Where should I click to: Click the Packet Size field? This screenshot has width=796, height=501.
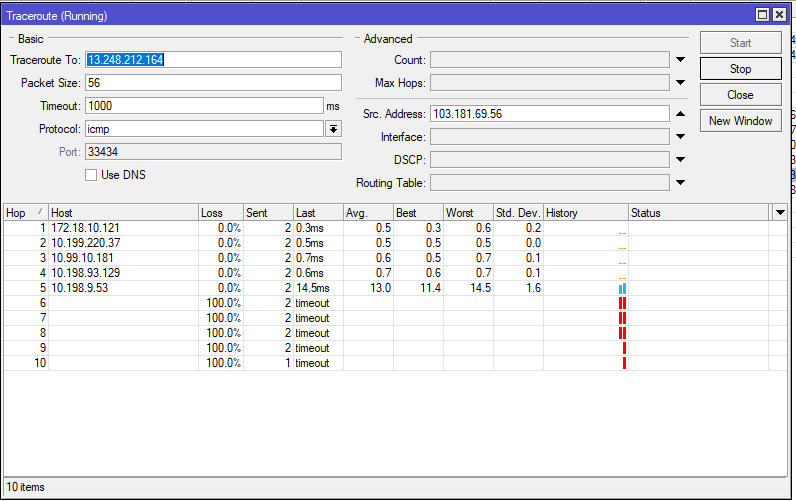click(x=213, y=83)
